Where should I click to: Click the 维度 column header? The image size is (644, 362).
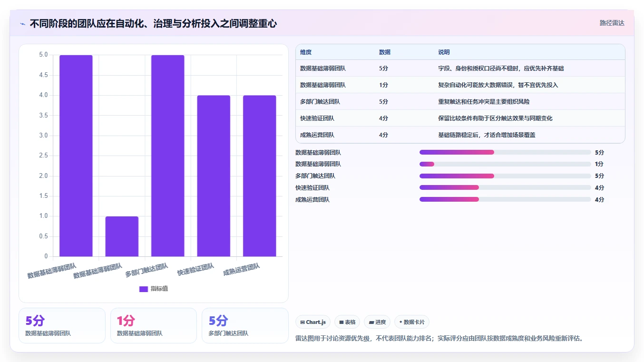(306, 52)
